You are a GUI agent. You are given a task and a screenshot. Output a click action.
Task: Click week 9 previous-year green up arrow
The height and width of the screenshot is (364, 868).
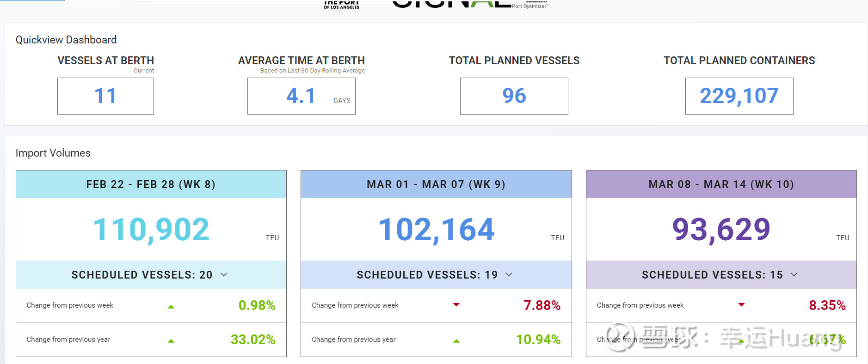pyautogui.click(x=456, y=341)
